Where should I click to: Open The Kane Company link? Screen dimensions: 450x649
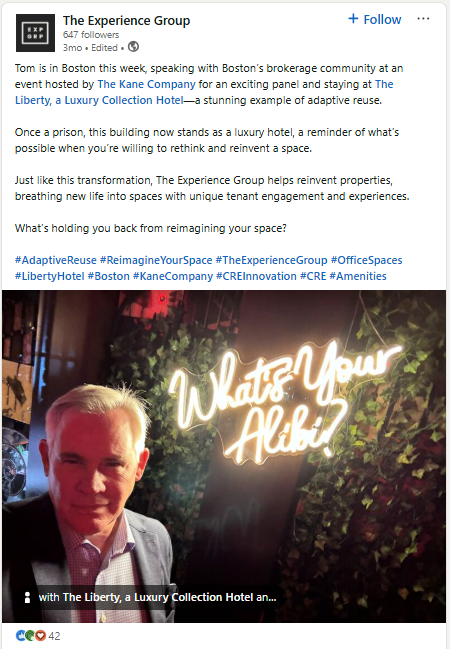pos(146,84)
